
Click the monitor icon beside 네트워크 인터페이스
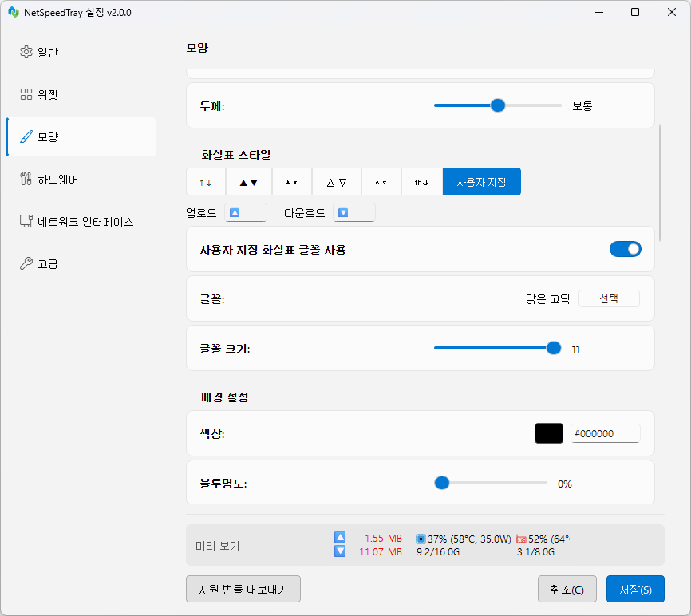tap(26, 221)
